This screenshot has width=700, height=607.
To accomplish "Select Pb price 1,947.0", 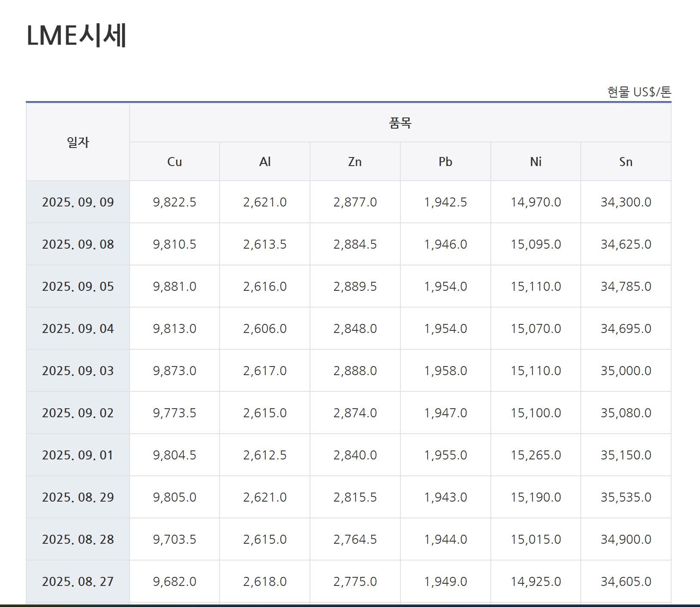I will (x=445, y=413).
